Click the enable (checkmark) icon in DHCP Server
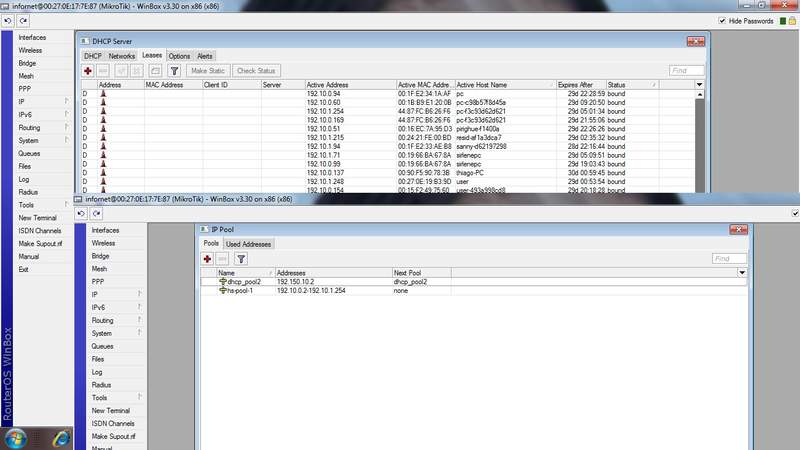Image resolution: width=800 pixels, height=450 pixels. tap(121, 71)
